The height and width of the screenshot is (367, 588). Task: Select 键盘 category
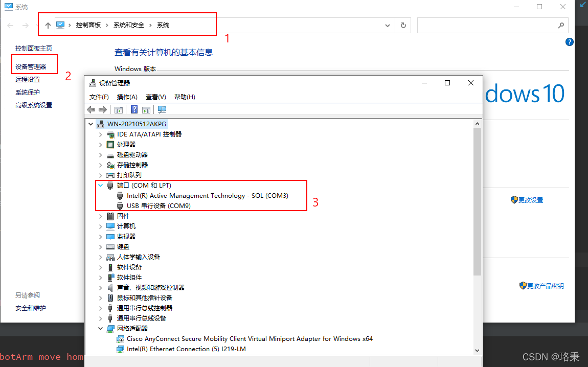(x=123, y=247)
